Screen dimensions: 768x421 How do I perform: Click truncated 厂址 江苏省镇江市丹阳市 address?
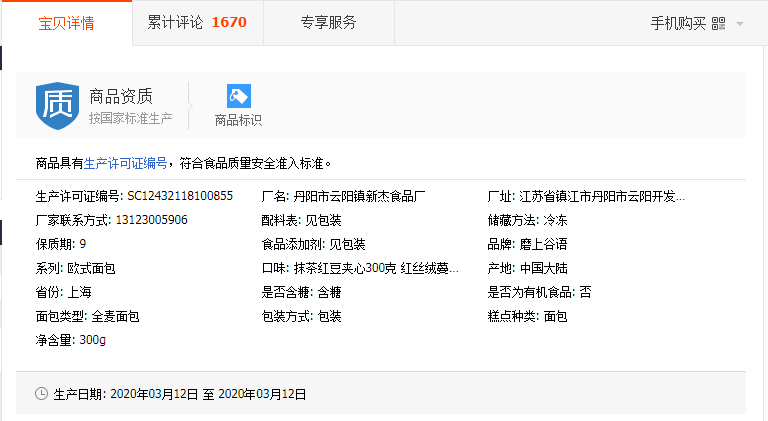point(586,197)
